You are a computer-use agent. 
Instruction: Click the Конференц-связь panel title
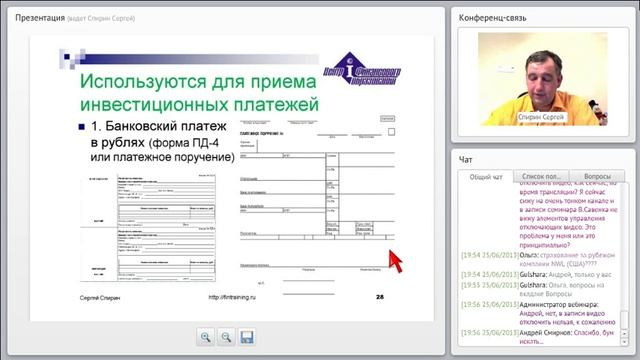point(492,18)
